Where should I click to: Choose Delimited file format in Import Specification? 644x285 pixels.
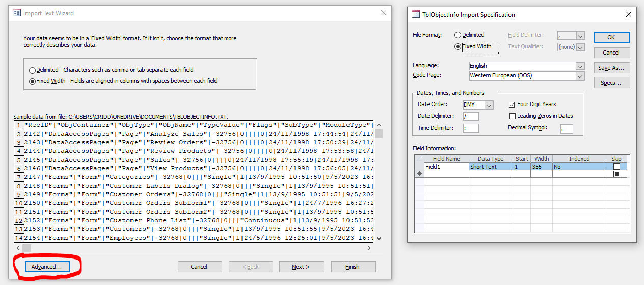point(458,35)
